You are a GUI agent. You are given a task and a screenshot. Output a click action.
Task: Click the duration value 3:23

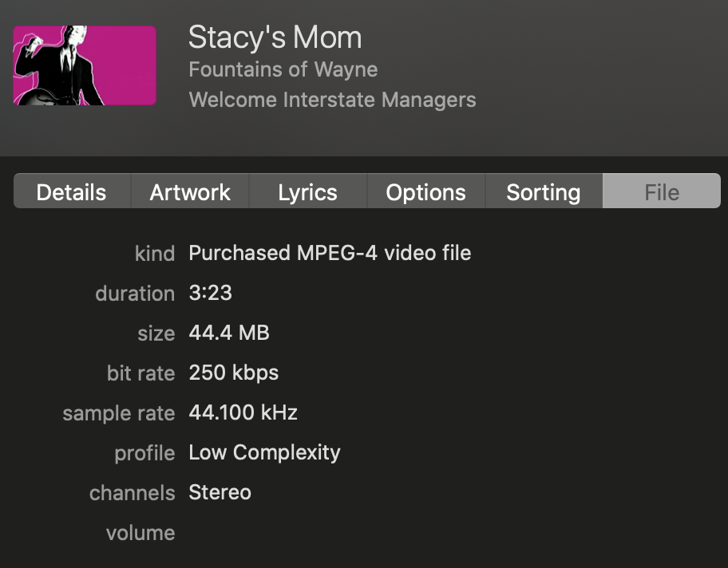[x=210, y=293]
